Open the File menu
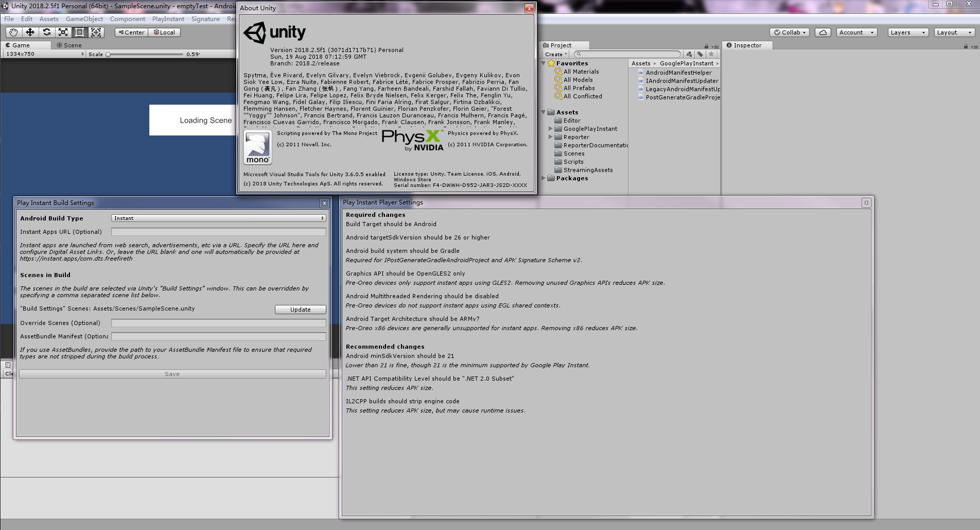This screenshot has width=980, height=530. coord(9,19)
